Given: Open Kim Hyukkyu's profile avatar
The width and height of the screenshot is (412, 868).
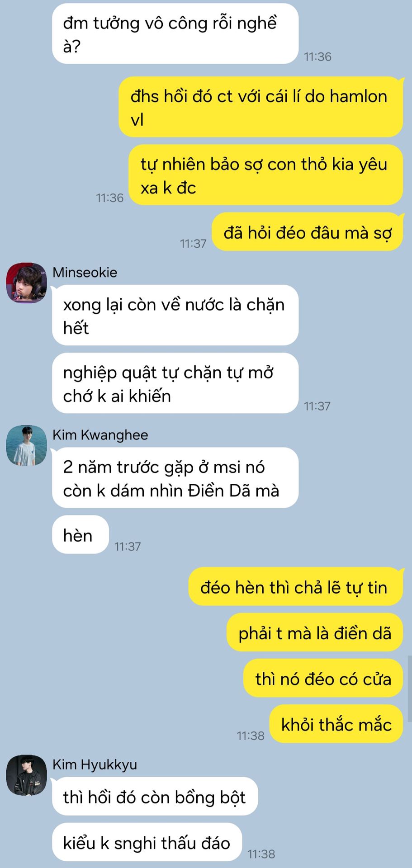Looking at the screenshot, I should pos(26,775).
